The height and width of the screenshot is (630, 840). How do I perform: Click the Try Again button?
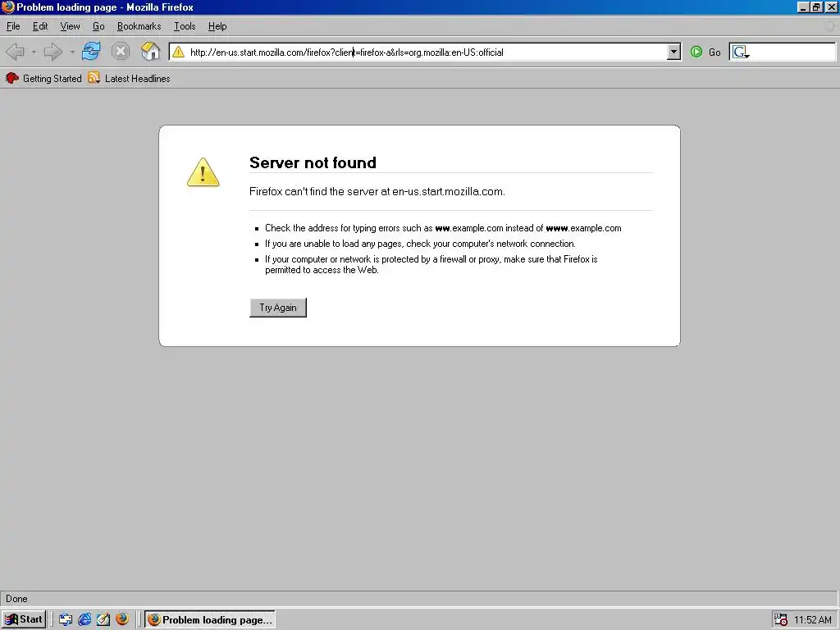point(278,308)
